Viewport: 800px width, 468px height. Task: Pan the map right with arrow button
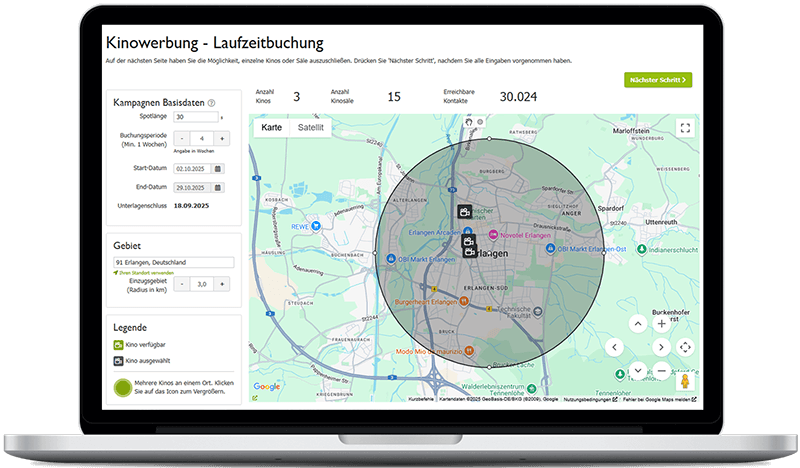click(x=661, y=348)
